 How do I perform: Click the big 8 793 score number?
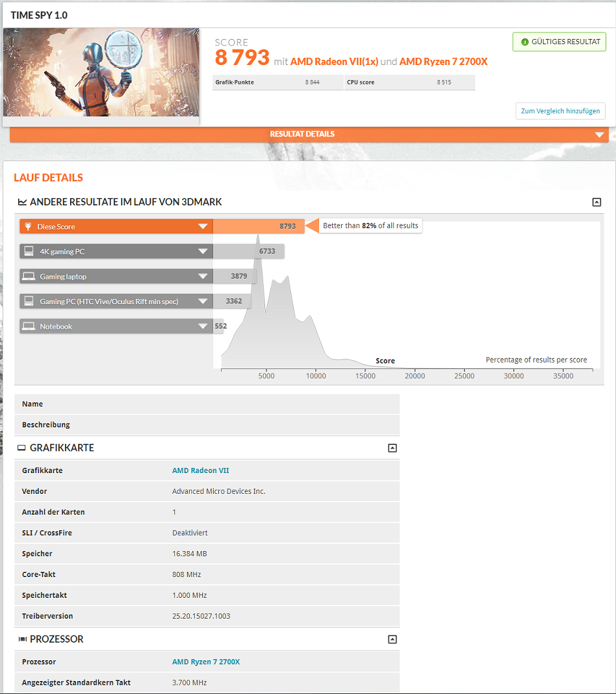click(242, 58)
